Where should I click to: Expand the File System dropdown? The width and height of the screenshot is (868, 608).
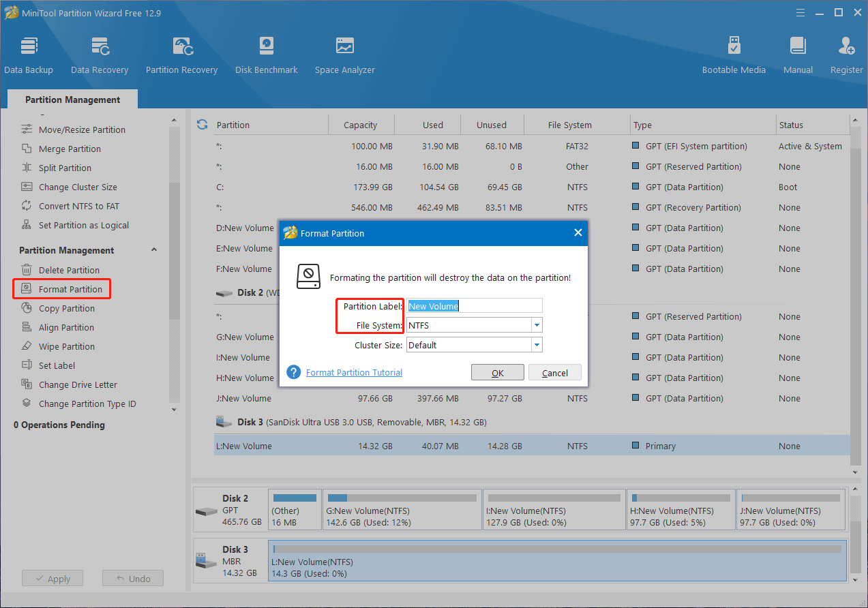pyautogui.click(x=537, y=325)
